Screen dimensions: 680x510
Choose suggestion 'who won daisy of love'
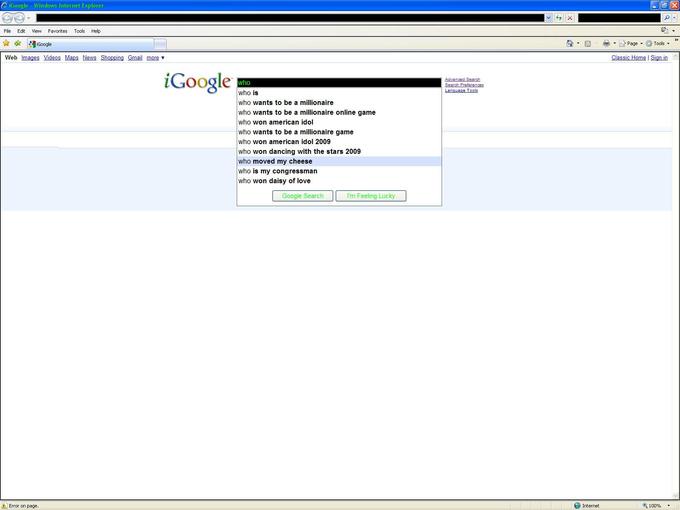coord(339,181)
